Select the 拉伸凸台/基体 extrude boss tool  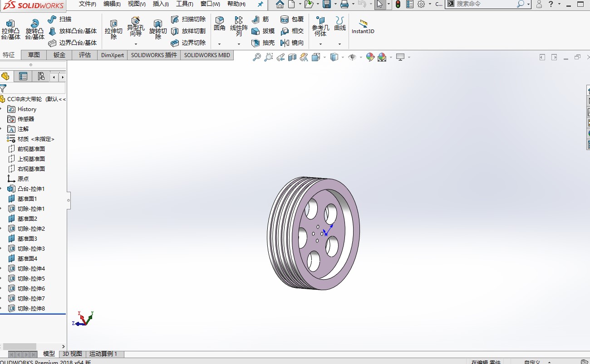tap(11, 30)
